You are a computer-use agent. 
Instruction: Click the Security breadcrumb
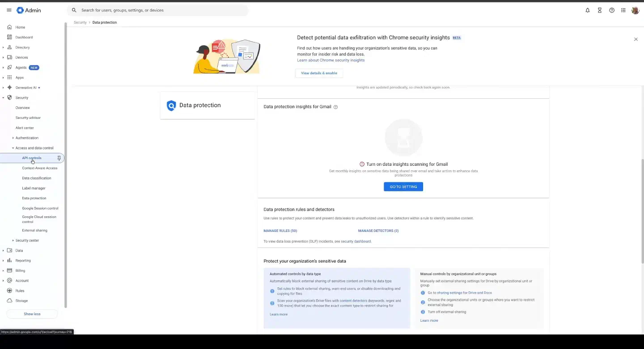click(x=80, y=22)
